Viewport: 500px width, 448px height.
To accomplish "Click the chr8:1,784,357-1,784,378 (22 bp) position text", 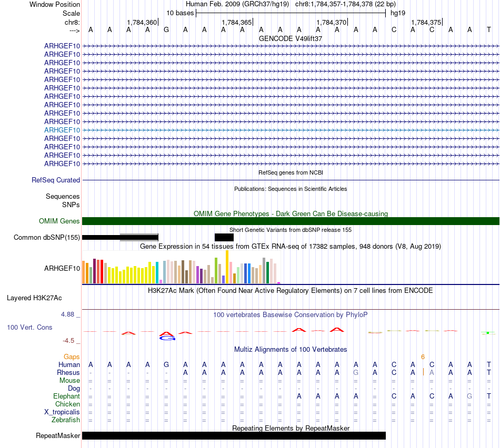I will coord(345,4).
